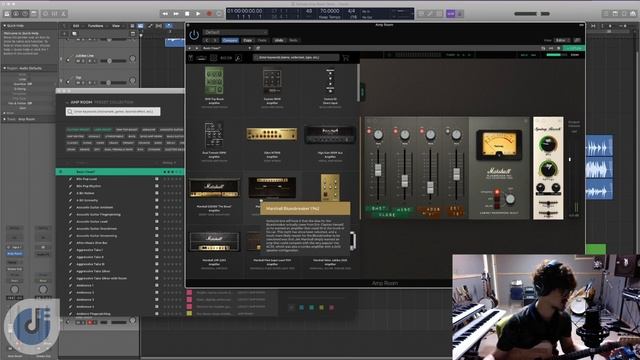Toggle the first mic channel red button

point(369,131)
